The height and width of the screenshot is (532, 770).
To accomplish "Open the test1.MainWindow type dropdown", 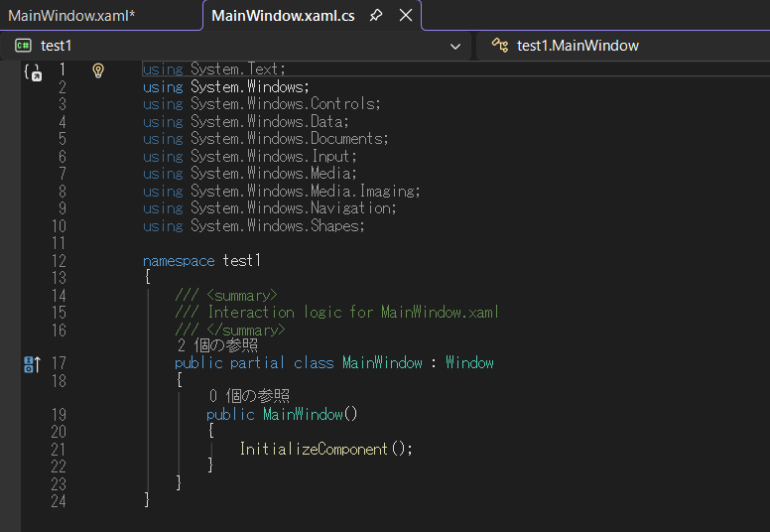I will tap(625, 46).
